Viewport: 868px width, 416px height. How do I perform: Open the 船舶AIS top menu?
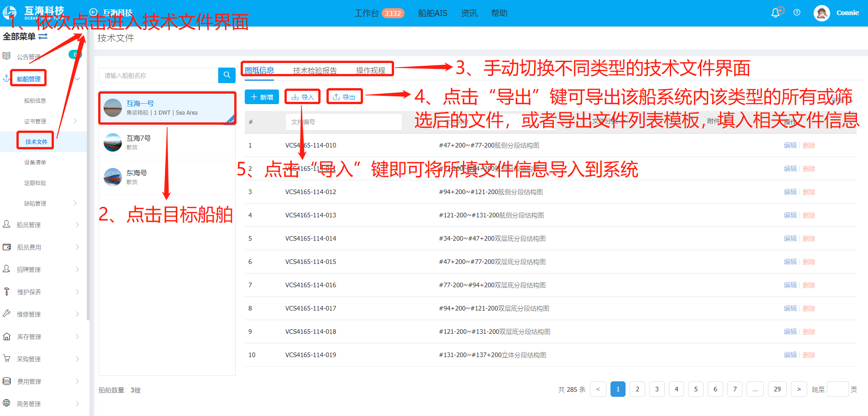click(432, 13)
